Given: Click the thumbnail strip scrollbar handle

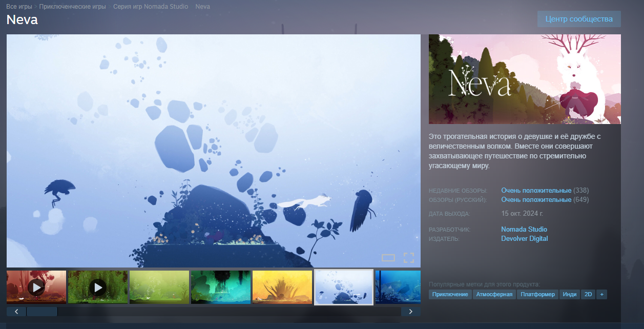Looking at the screenshot, I should [42, 312].
